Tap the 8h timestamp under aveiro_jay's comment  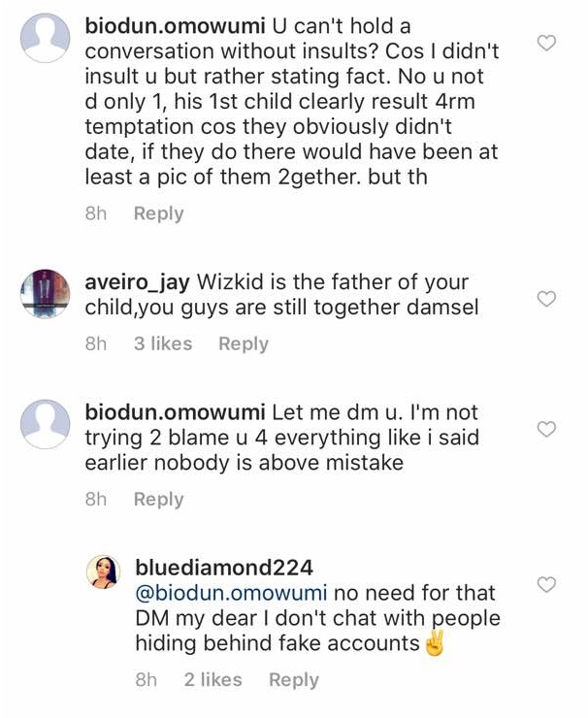(95, 343)
